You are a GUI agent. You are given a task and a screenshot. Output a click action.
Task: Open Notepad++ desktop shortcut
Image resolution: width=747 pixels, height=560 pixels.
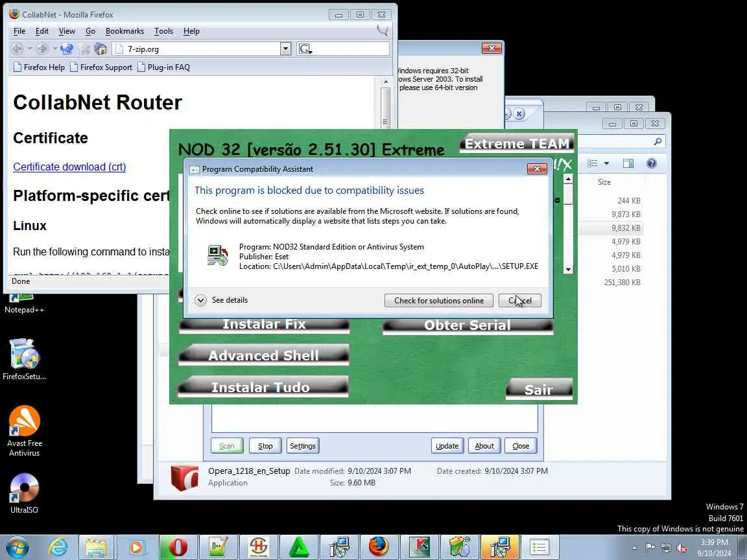(24, 304)
